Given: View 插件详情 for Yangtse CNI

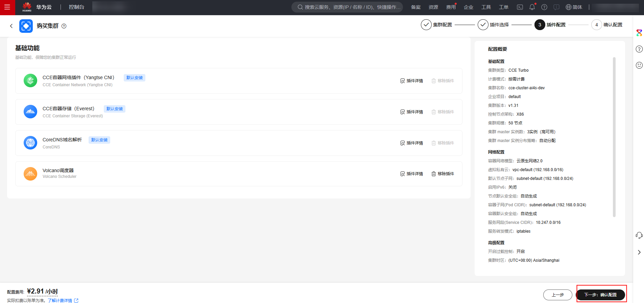Looking at the screenshot, I should click(x=412, y=81).
